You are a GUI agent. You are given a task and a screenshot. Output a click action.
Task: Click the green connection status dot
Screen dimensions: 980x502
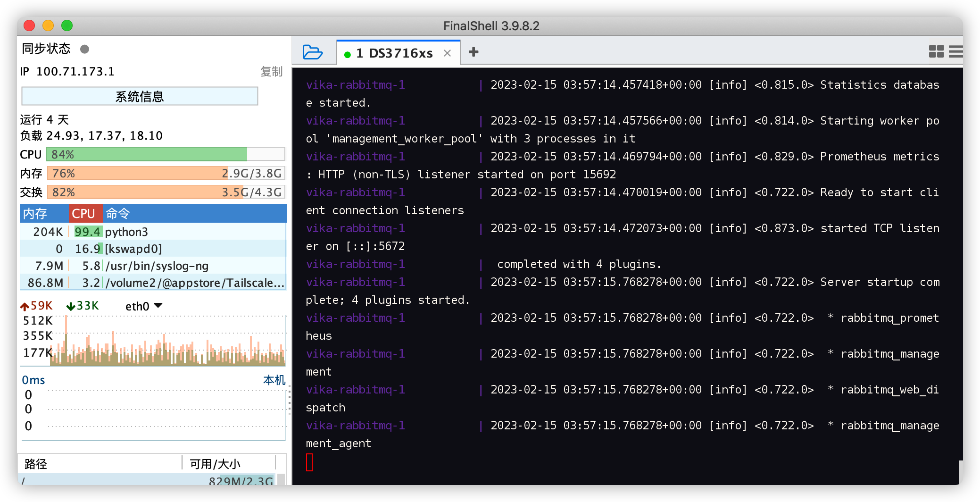[348, 55]
